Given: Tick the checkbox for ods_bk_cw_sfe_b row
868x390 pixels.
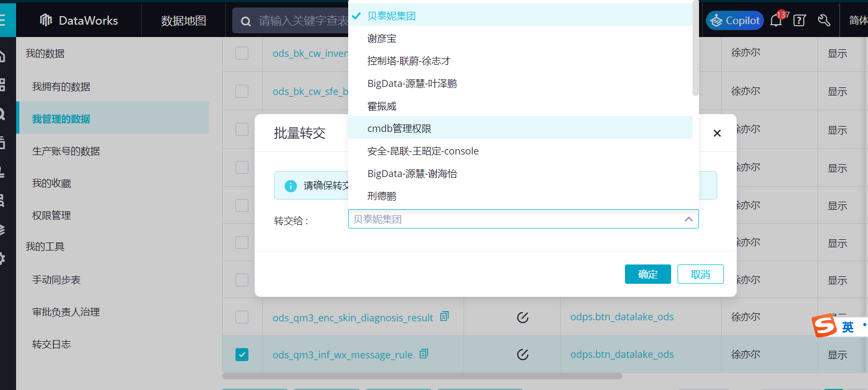Looking at the screenshot, I should (242, 91).
